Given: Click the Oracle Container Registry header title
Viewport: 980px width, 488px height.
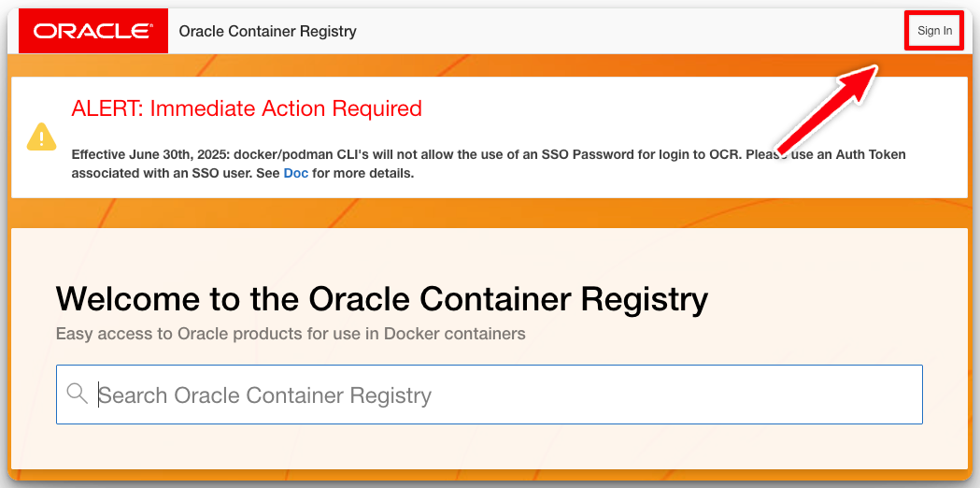Looking at the screenshot, I should 267,31.
